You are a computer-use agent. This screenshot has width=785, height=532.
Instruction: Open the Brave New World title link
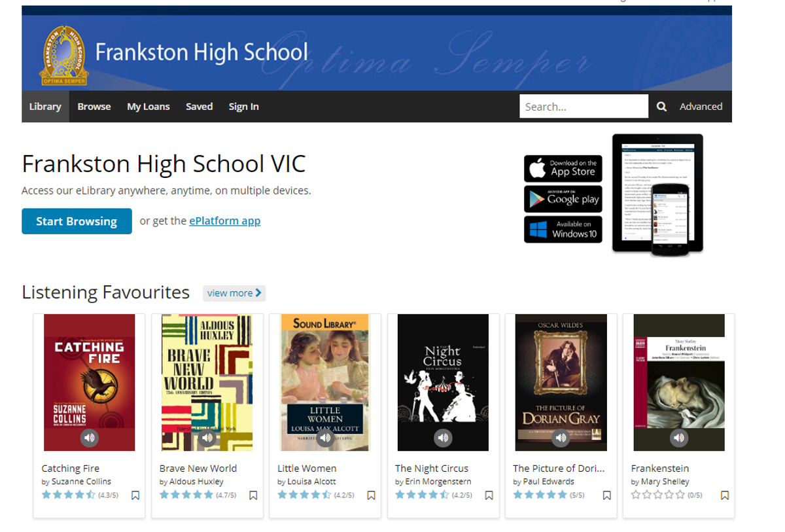click(x=198, y=469)
